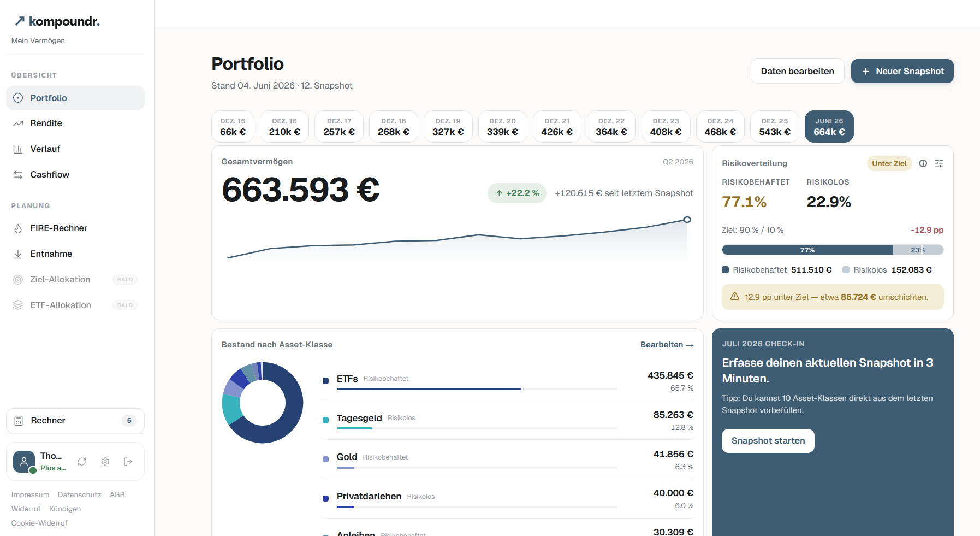This screenshot has width=980, height=536.
Task: Click the plus icon on Neuer Snapshot
Action: coord(866,72)
